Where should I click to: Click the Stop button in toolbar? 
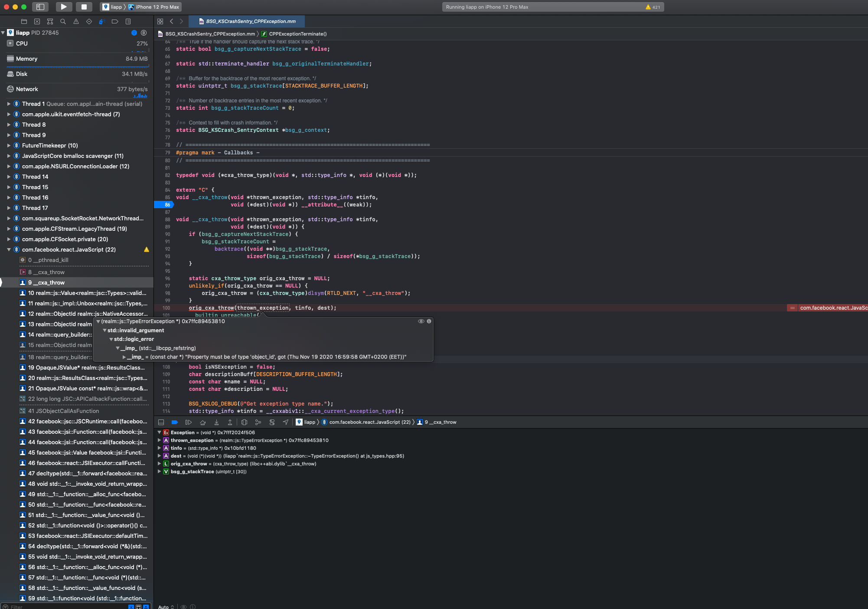84,7
